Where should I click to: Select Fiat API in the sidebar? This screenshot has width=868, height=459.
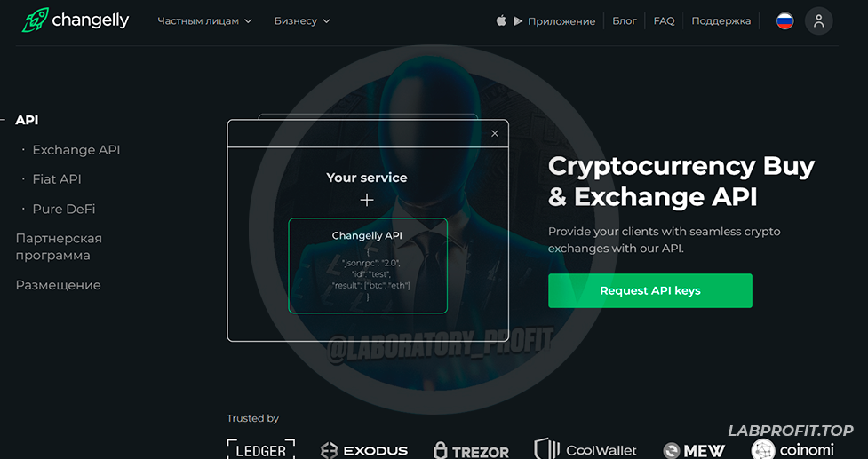[57, 179]
